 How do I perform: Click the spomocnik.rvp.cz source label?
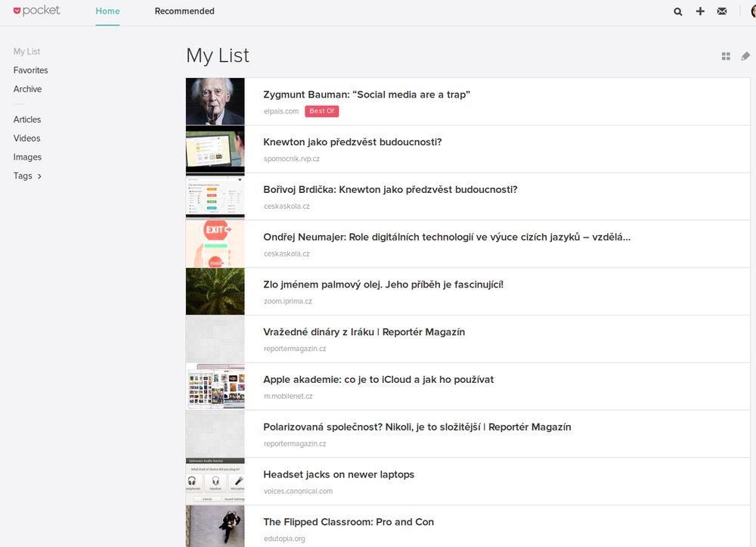tap(291, 159)
